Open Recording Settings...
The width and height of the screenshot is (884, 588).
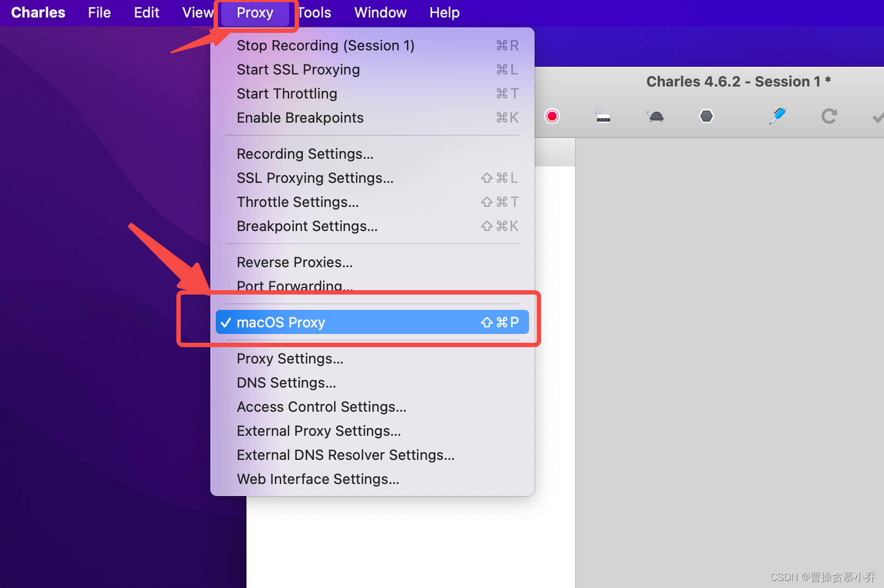(x=372, y=154)
